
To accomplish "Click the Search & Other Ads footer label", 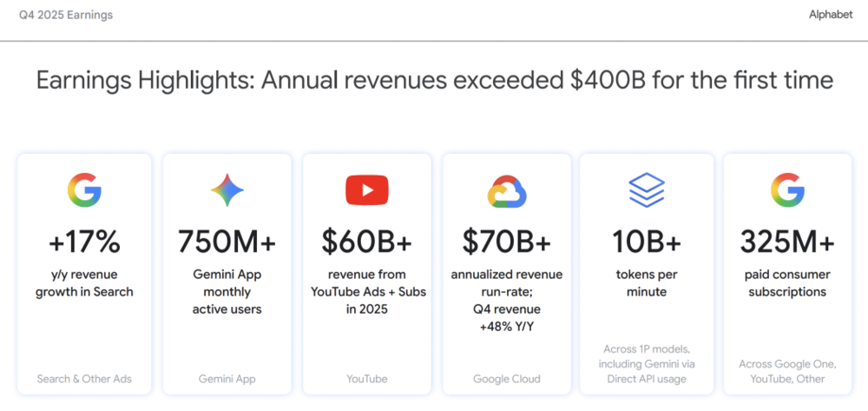I will [x=84, y=379].
